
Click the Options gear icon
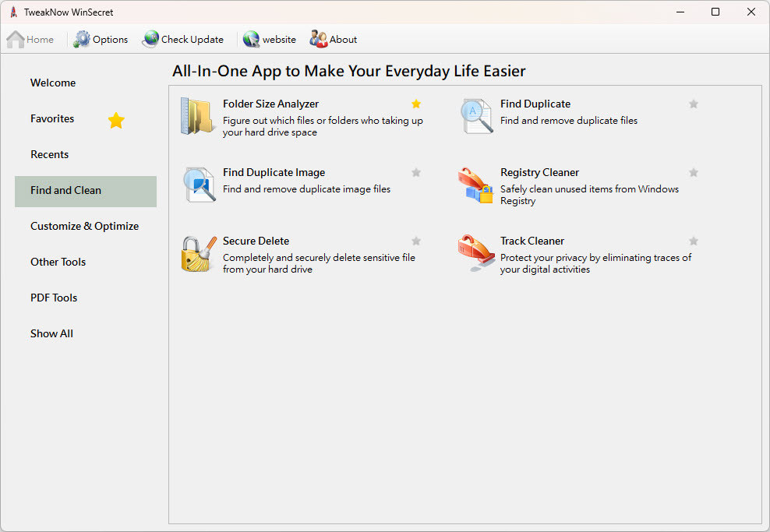pos(82,40)
